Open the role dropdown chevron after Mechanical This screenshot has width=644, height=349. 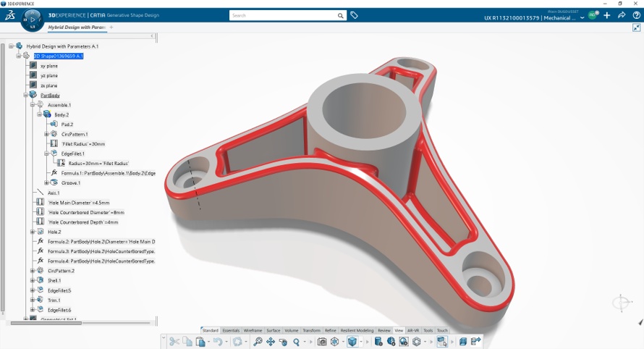click(582, 17)
